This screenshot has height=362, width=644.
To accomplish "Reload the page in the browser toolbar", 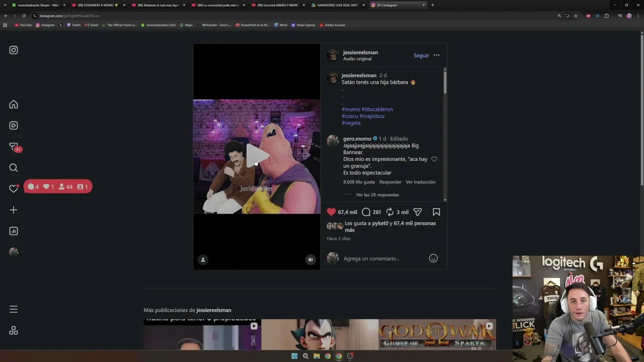I will pyautogui.click(x=24, y=16).
